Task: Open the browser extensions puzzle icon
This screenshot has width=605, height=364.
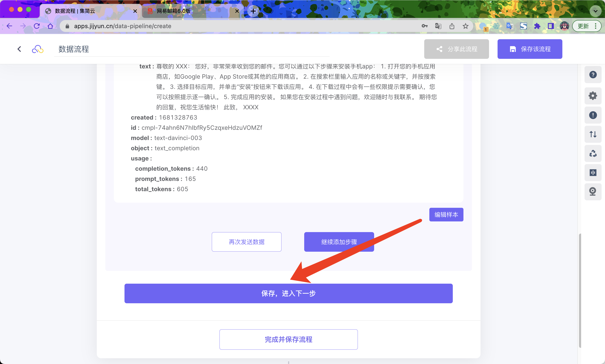Action: click(537, 26)
